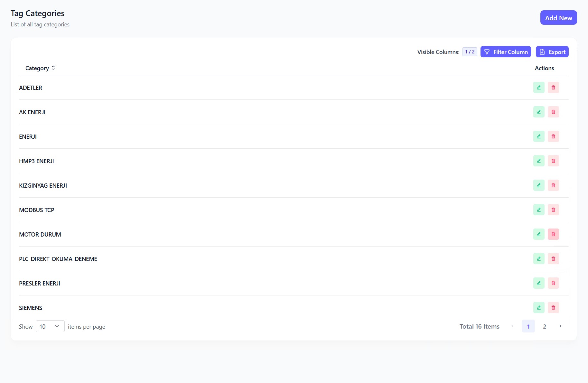Image resolution: width=588 pixels, height=383 pixels.
Task: Select page 1 in pagination
Action: pos(528,326)
